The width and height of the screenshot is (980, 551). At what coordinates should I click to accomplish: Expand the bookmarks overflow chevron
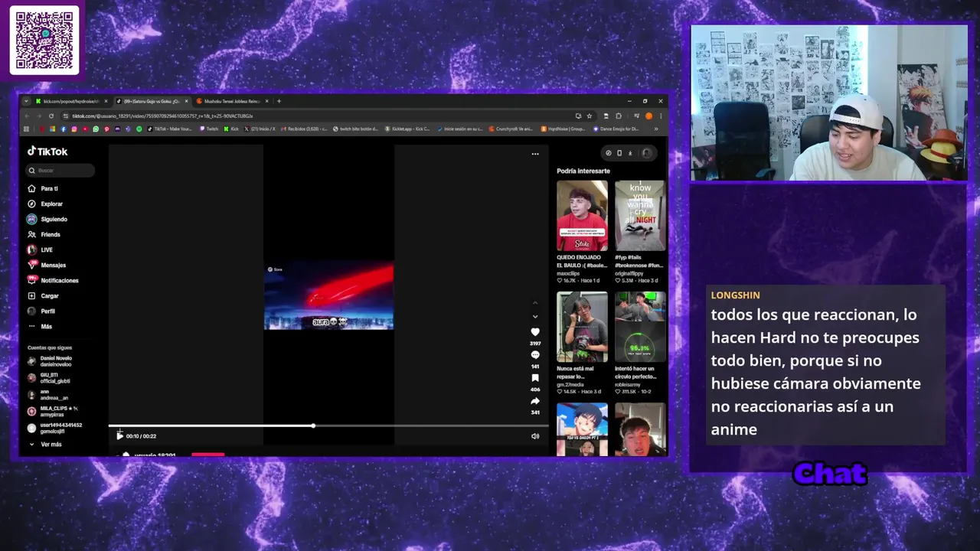pos(656,129)
